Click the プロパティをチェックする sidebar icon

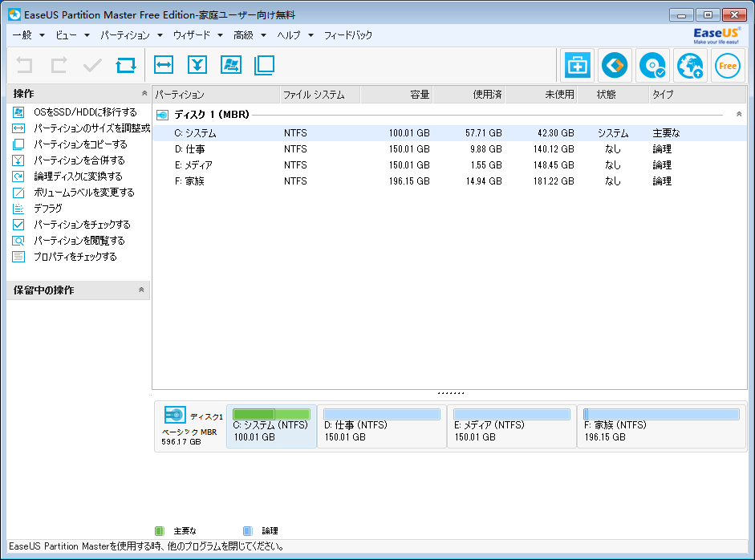pos(18,257)
